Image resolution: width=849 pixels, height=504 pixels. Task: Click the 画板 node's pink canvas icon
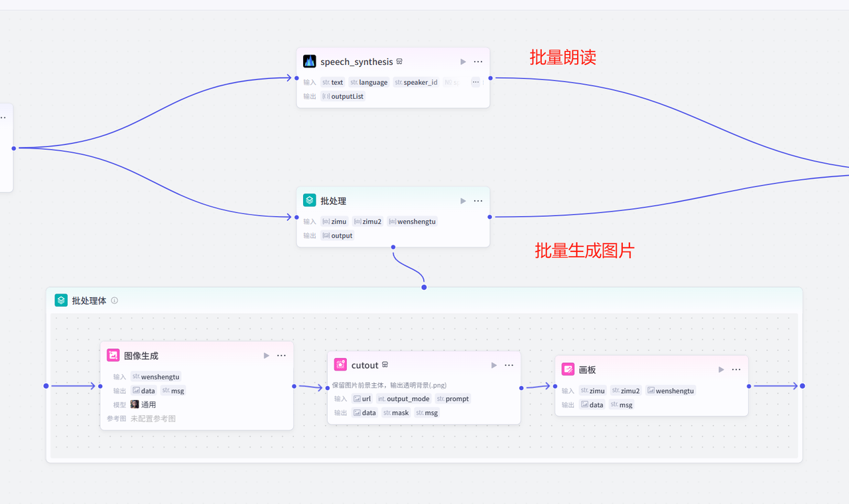[x=568, y=369]
